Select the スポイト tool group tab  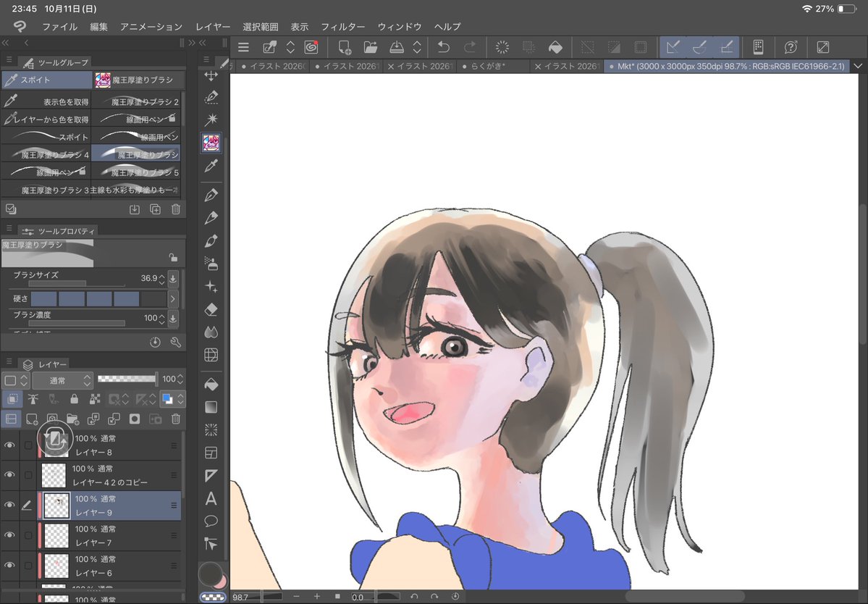tap(47, 80)
